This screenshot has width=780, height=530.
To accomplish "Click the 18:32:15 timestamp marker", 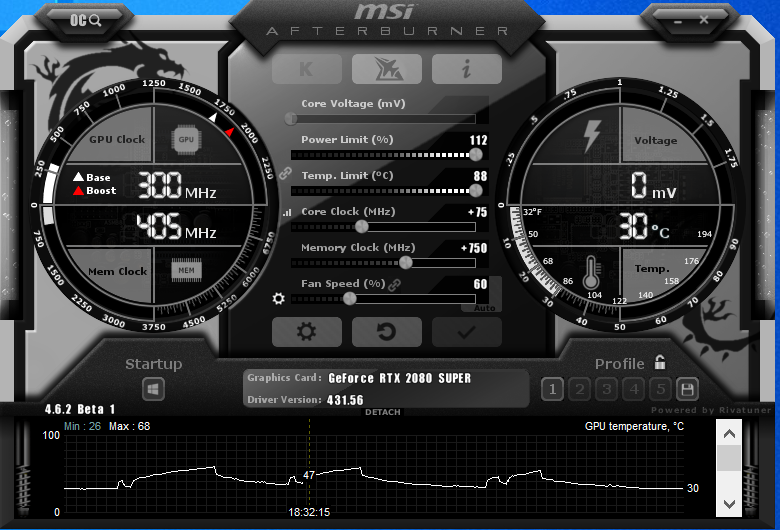I will tap(309, 512).
